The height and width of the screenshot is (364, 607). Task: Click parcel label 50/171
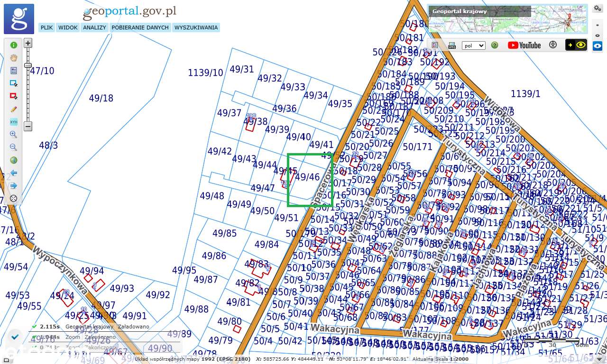coord(418,147)
